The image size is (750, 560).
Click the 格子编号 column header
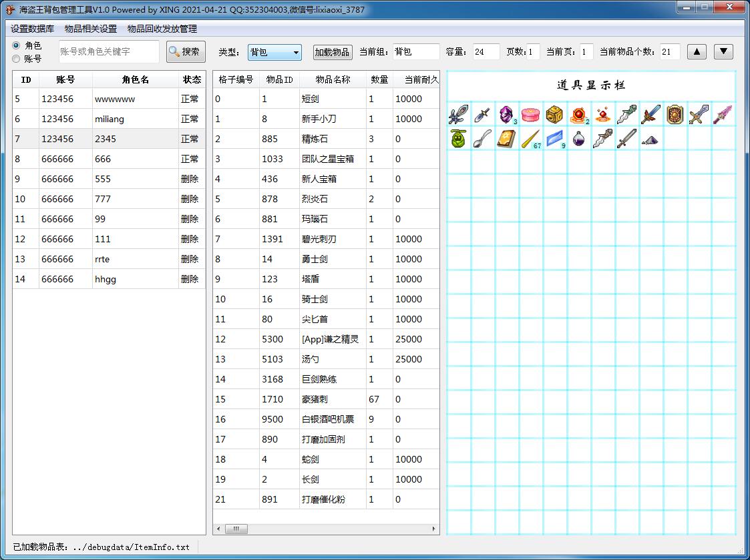tap(236, 80)
